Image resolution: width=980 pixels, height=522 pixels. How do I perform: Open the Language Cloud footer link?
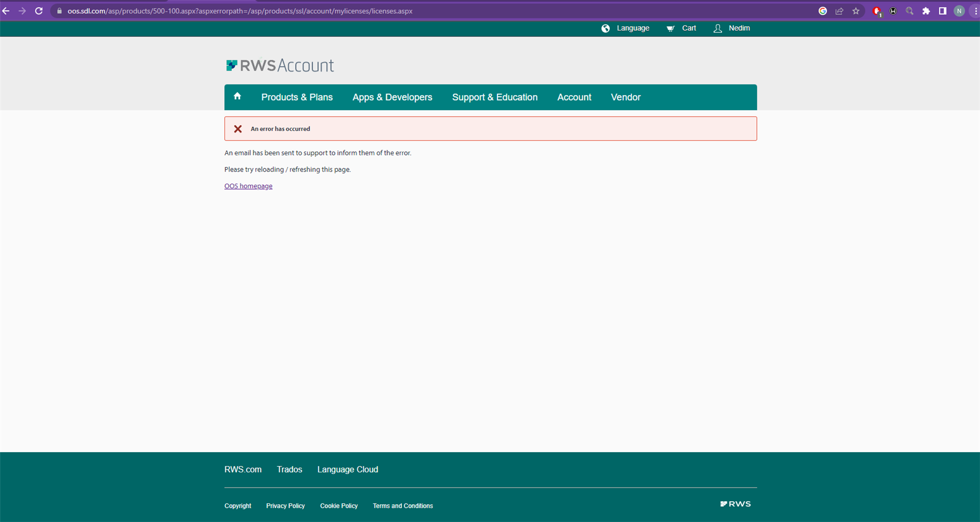[x=347, y=470]
